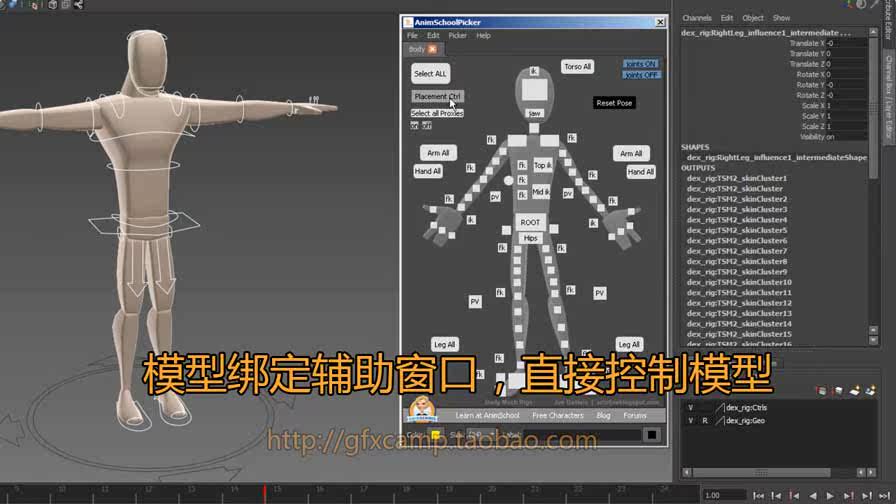Select the neck control square in picker
This screenshot has width=896, height=504.
[x=534, y=128]
